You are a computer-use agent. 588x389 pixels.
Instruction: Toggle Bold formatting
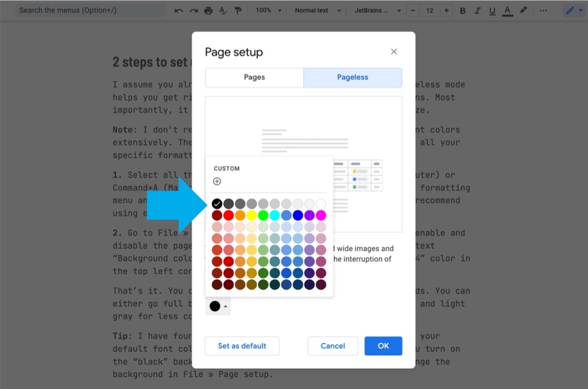[462, 10]
